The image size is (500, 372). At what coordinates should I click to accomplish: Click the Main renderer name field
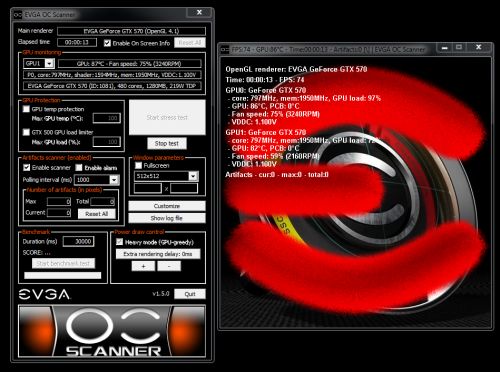click(x=131, y=31)
